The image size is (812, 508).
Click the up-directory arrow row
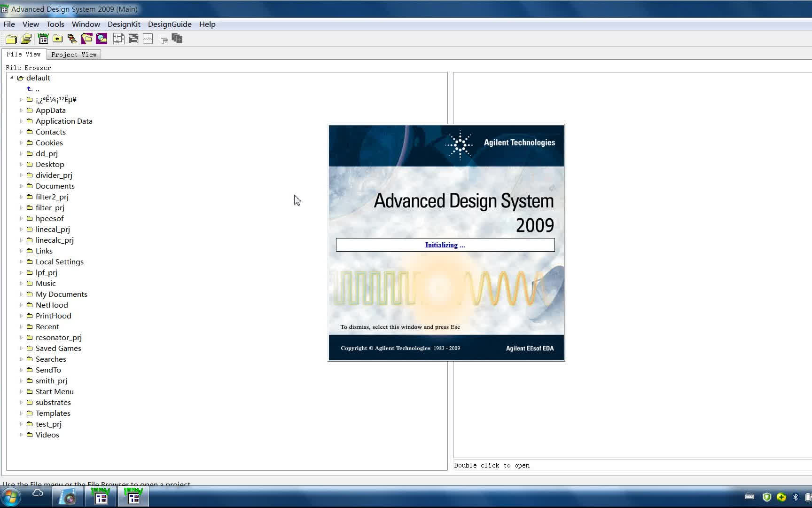click(33, 88)
